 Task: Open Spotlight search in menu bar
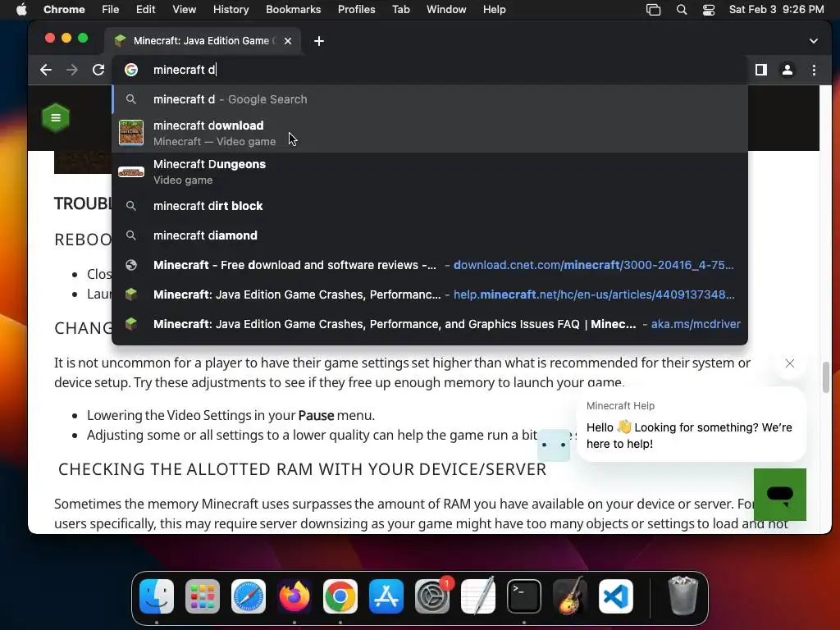pyautogui.click(x=682, y=9)
